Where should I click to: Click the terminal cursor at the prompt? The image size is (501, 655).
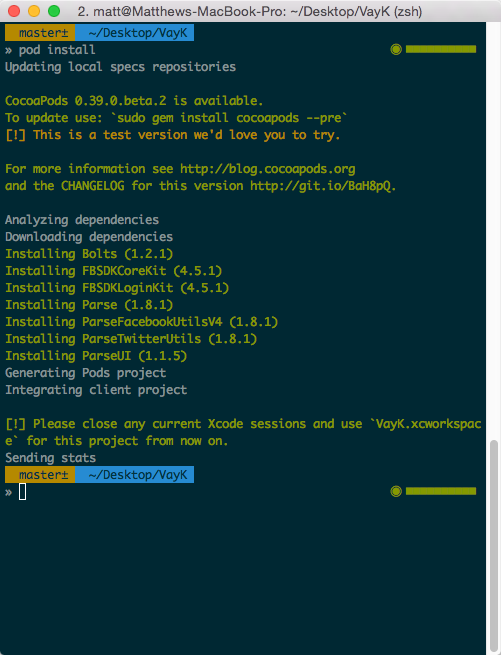23,492
